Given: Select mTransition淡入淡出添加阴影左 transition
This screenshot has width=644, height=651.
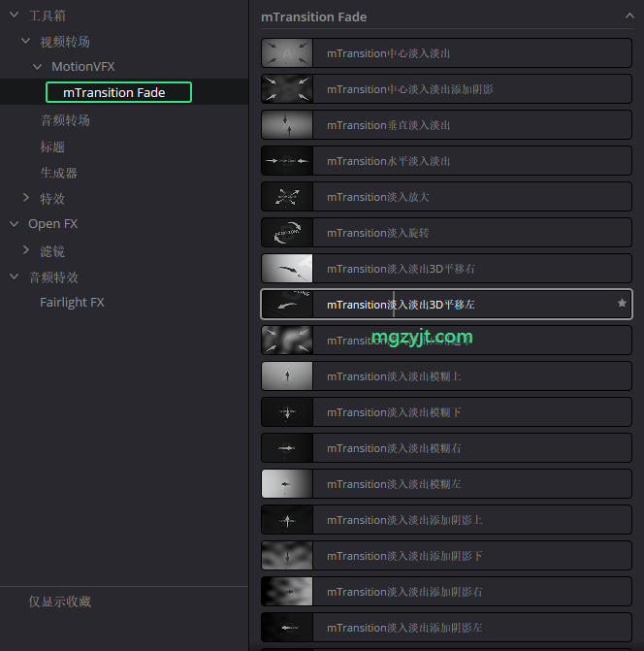Looking at the screenshot, I should (446, 628).
